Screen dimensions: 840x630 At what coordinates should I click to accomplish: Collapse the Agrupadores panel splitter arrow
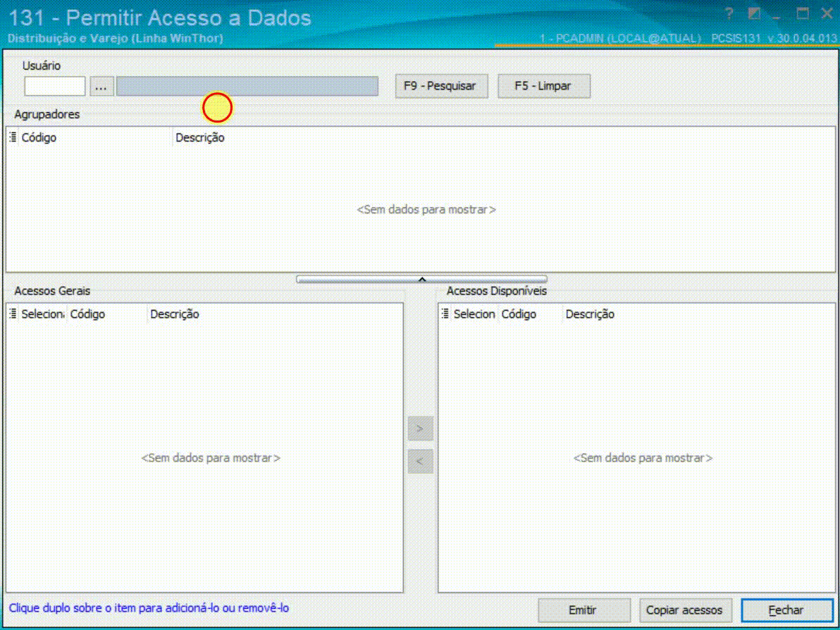(421, 279)
